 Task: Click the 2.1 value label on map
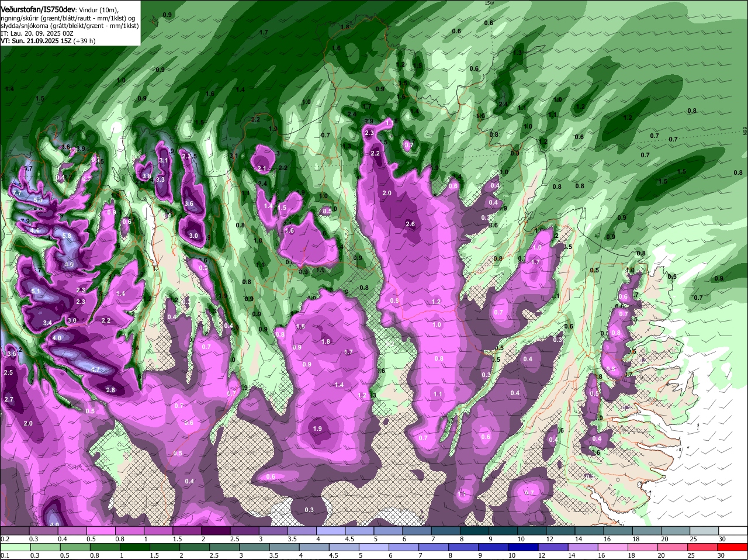pos(262,168)
